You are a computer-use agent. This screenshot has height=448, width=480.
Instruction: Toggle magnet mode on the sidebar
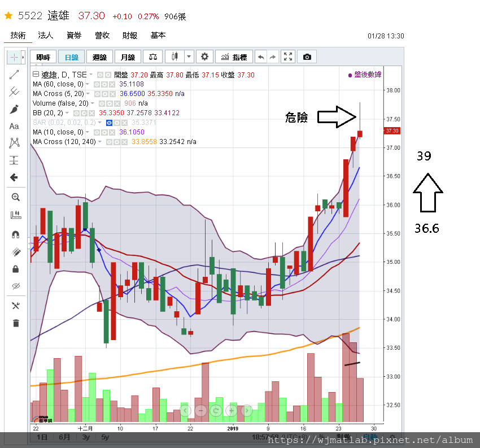(15, 234)
